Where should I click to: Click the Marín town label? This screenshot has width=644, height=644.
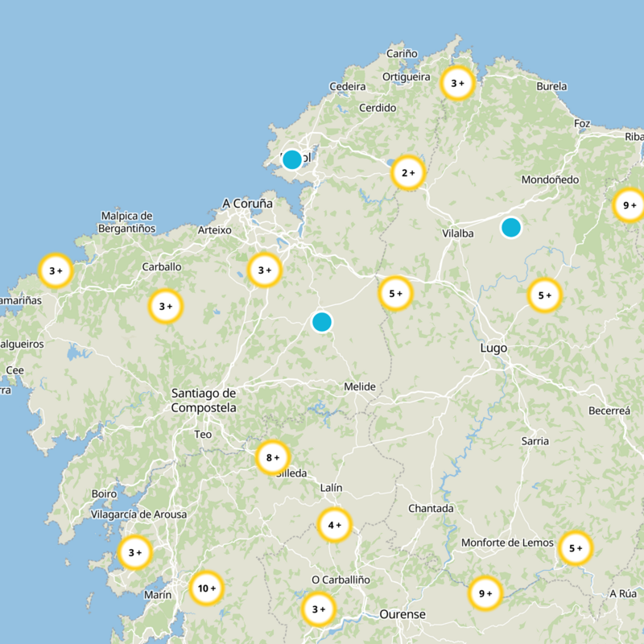point(158,595)
